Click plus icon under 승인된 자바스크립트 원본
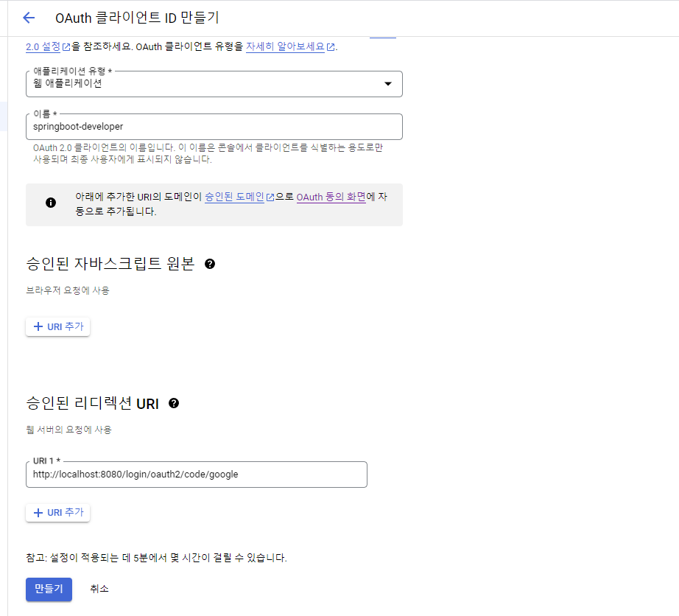The width and height of the screenshot is (679, 616). [38, 326]
